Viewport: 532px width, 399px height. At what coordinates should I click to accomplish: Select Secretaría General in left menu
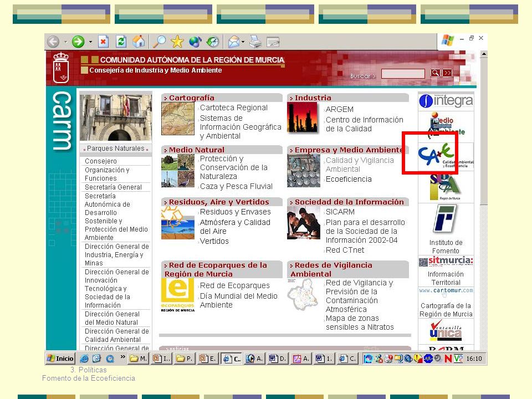[x=113, y=187]
